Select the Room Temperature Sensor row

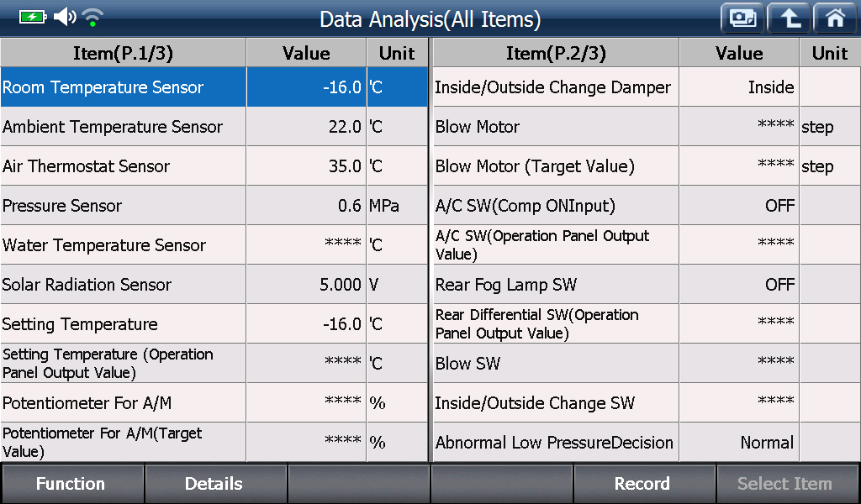(214, 87)
